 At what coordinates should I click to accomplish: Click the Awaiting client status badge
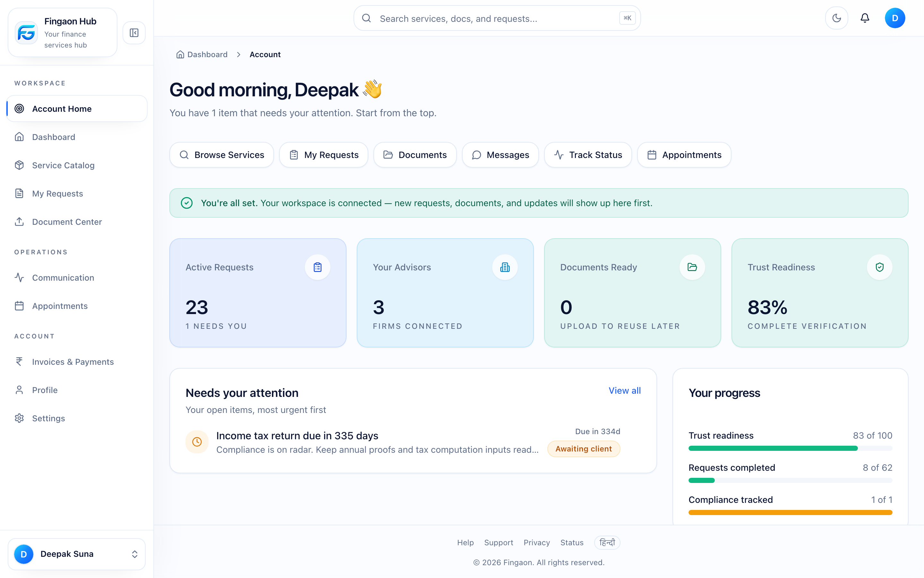[583, 449]
